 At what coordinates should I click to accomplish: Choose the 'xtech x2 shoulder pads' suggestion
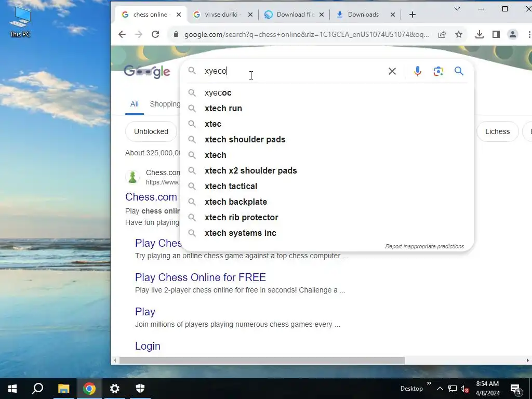327,170
